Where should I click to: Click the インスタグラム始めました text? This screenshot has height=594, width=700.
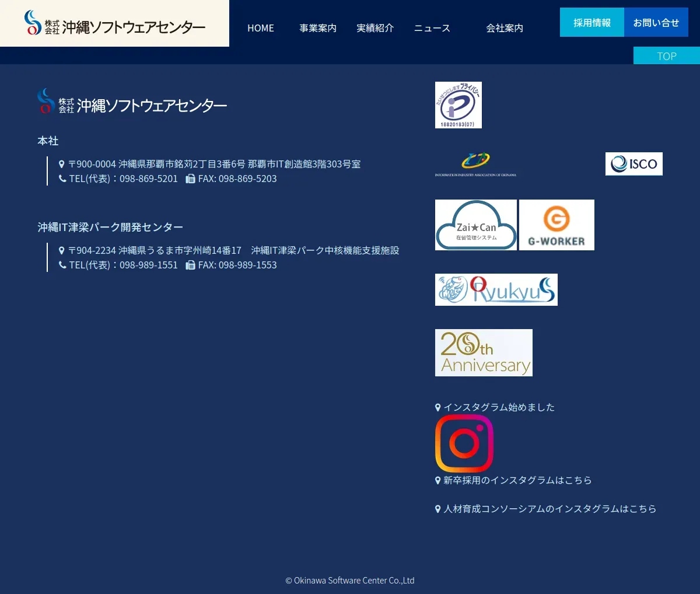pos(499,407)
